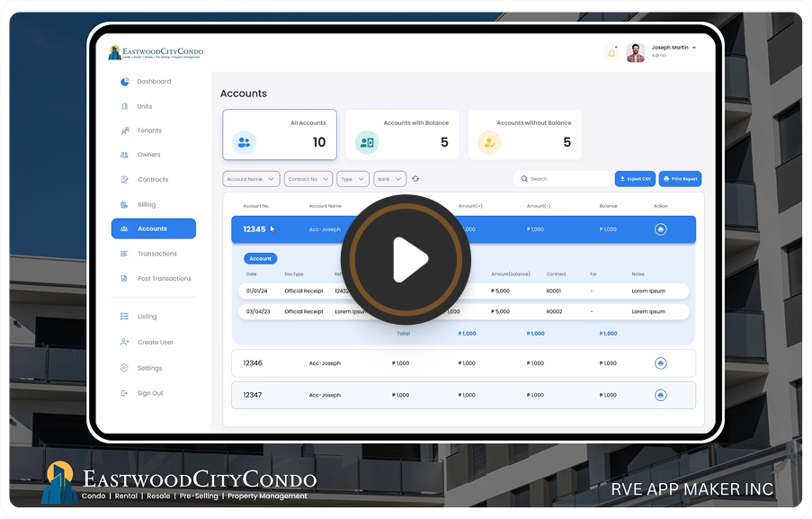Viewport: 812px width, 519px height.
Task: Click the Create User person-plus icon
Action: coord(124,342)
